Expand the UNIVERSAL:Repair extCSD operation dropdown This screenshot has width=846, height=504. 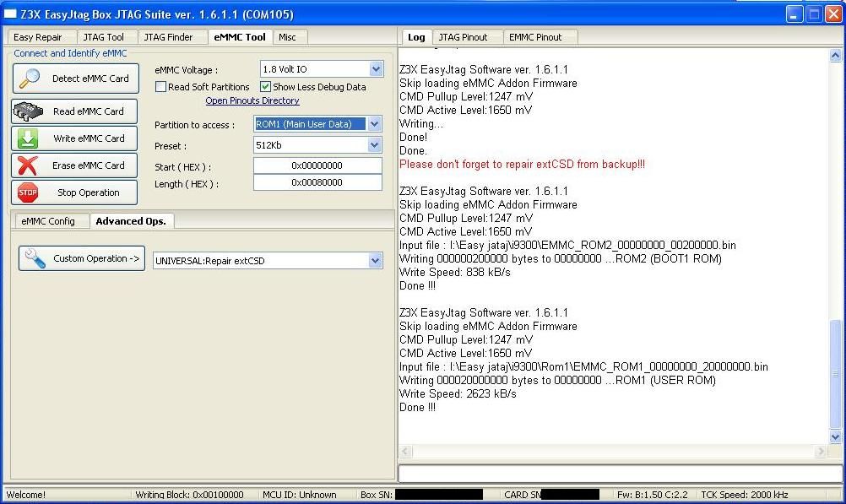[x=375, y=261]
